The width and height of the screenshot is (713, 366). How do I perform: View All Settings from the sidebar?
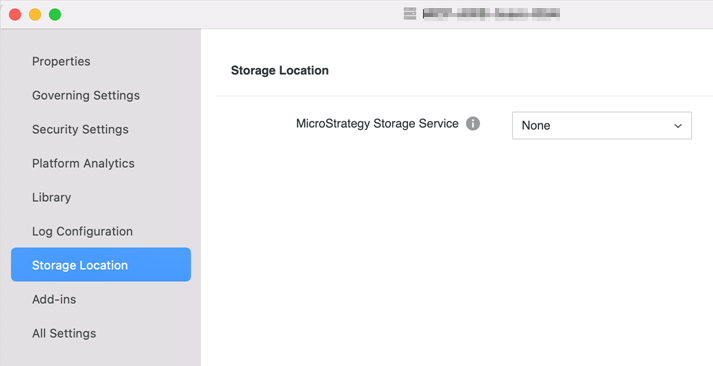click(x=64, y=333)
